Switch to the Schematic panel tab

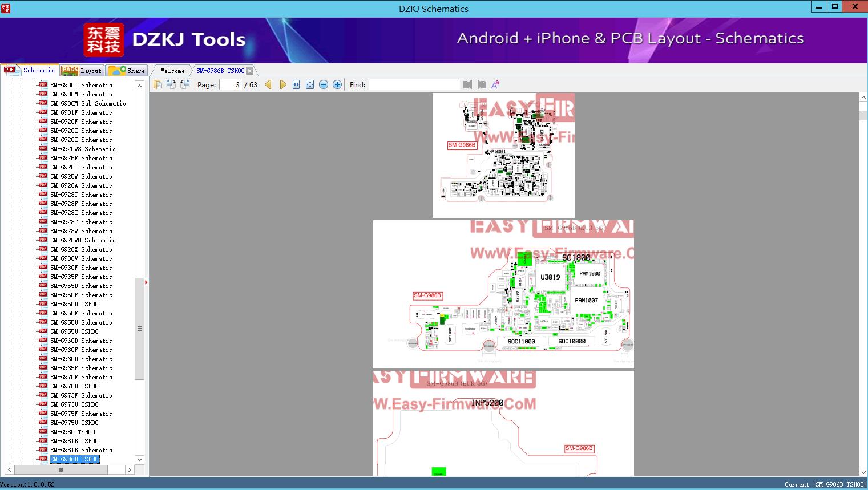tap(30, 70)
